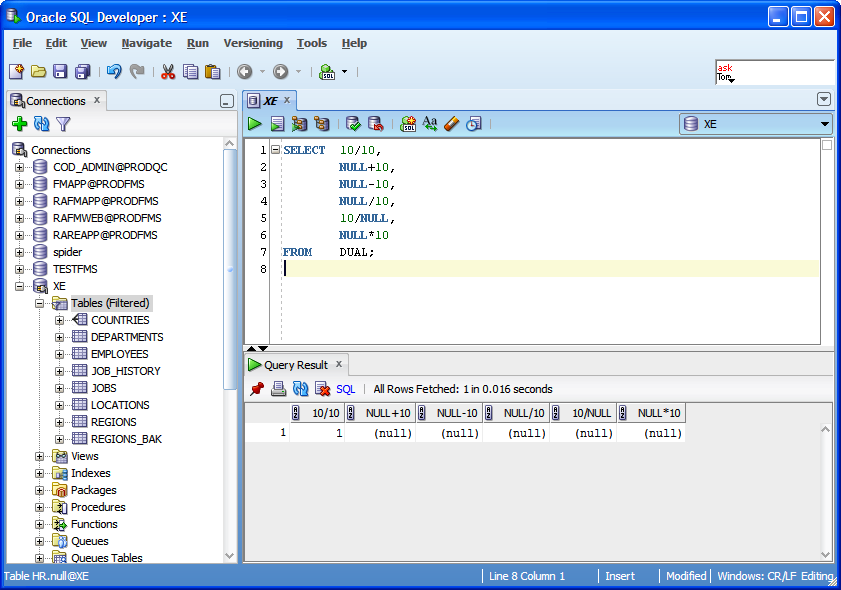The width and height of the screenshot is (841, 590).
Task: Click the Autotrace icon
Action: click(322, 124)
